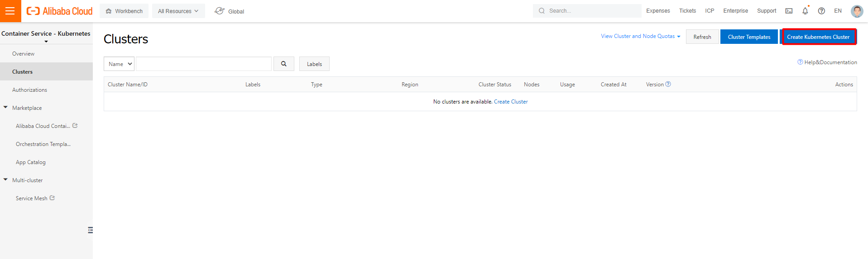Viewport: 868px width, 259px height.
Task: Open Orchestration Templates in sidebar
Action: (43, 144)
